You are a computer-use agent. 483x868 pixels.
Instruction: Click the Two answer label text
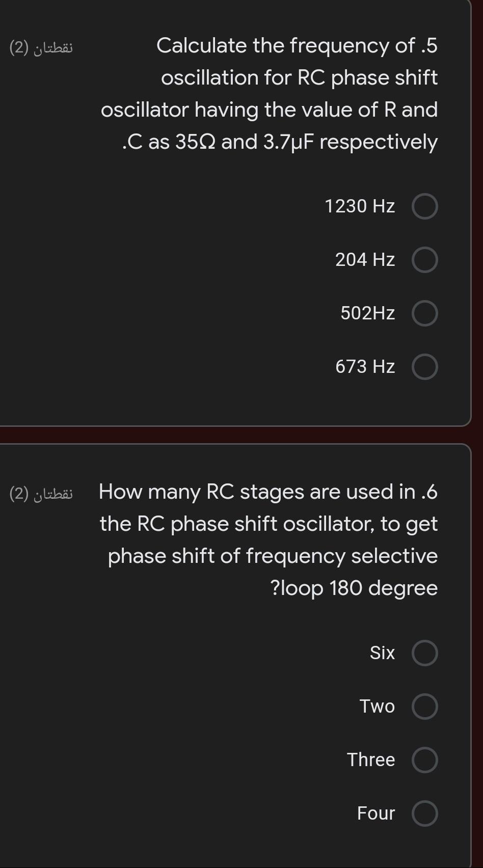377,707
